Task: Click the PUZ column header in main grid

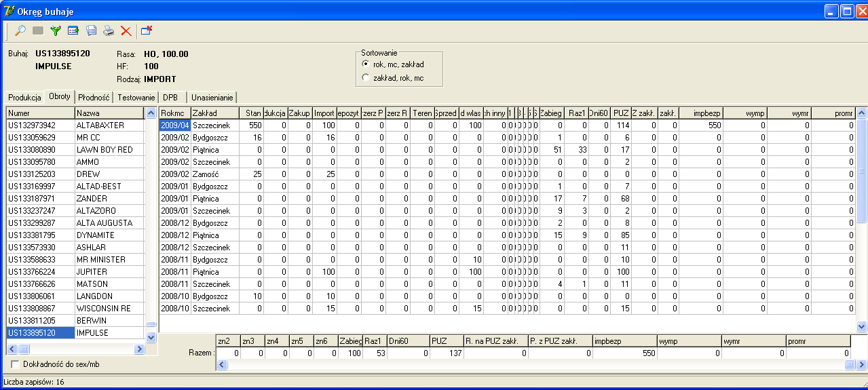Action: [620, 113]
